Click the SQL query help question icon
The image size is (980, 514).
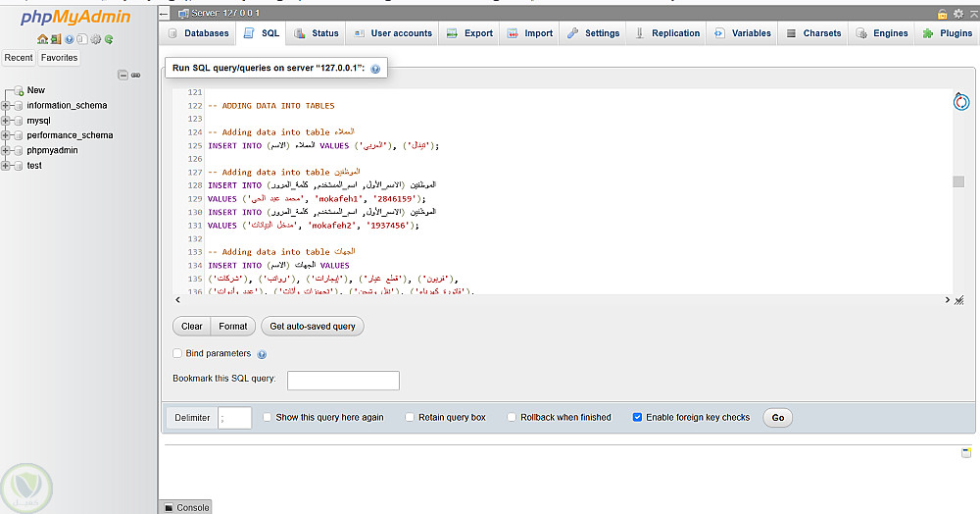coord(375,69)
